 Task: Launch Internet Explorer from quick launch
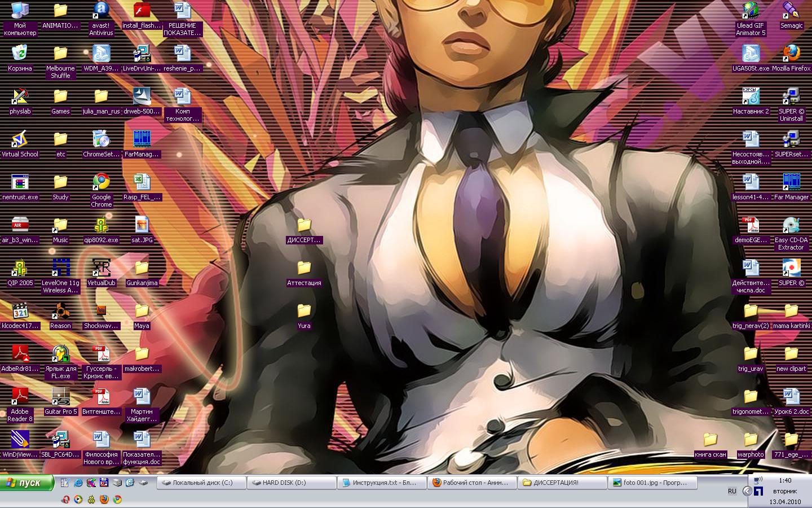78,483
